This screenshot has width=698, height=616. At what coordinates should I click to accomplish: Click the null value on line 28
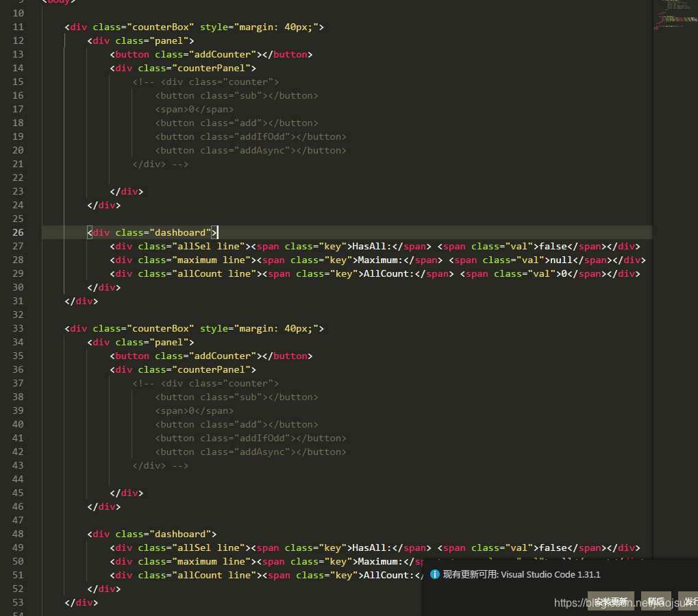(561, 260)
